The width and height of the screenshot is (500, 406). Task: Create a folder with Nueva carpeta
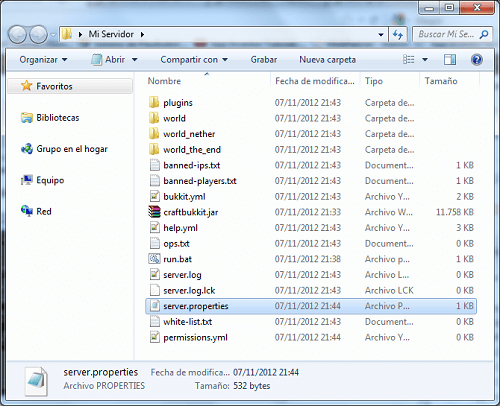(x=327, y=60)
